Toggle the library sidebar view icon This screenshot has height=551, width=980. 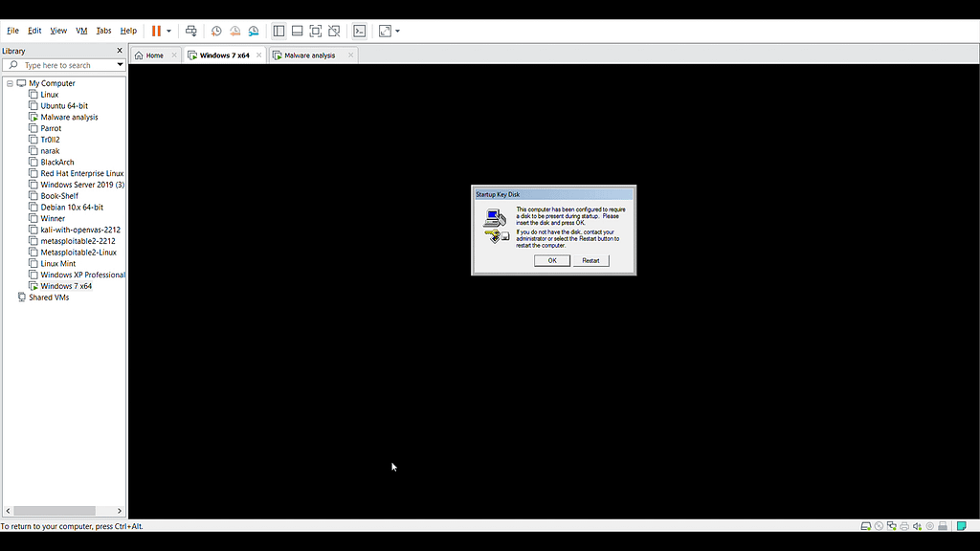278,31
